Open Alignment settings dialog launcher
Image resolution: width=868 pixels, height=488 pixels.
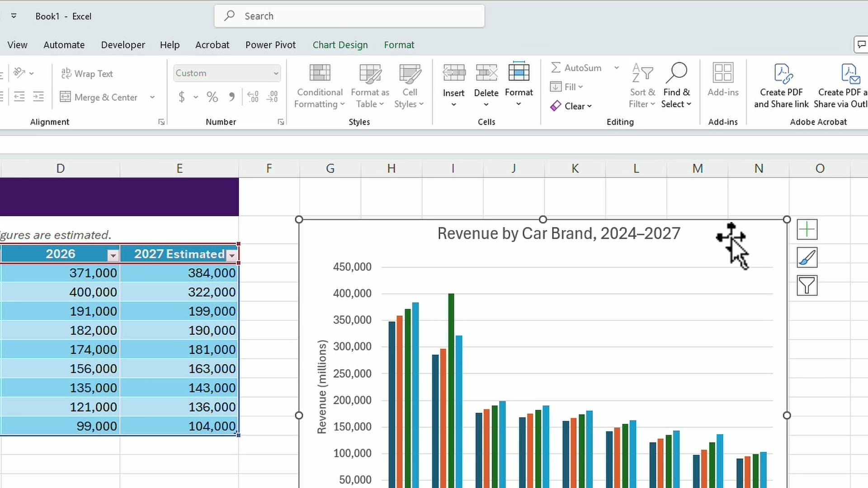(161, 122)
